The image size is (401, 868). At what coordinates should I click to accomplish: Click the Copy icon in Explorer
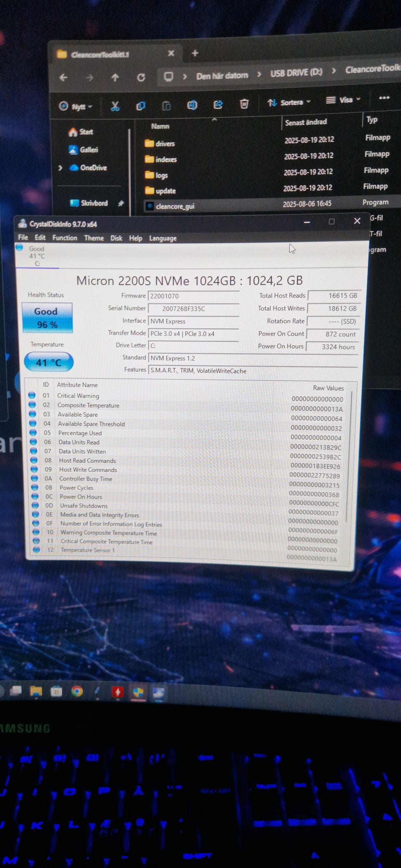[141, 106]
